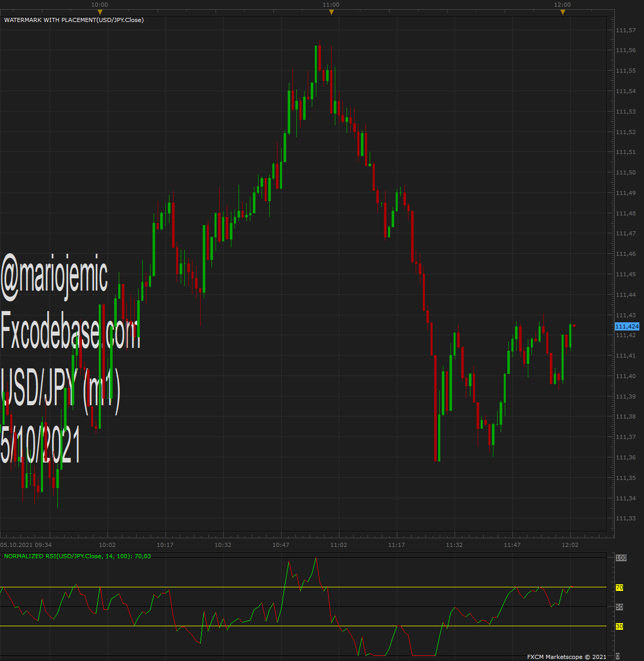Click the 111,53 price axis label

626,112
